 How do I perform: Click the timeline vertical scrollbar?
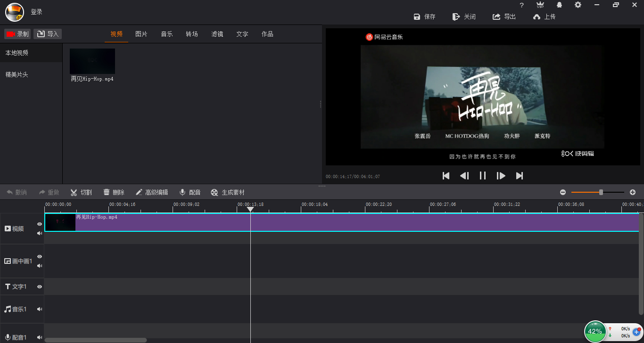click(641, 264)
